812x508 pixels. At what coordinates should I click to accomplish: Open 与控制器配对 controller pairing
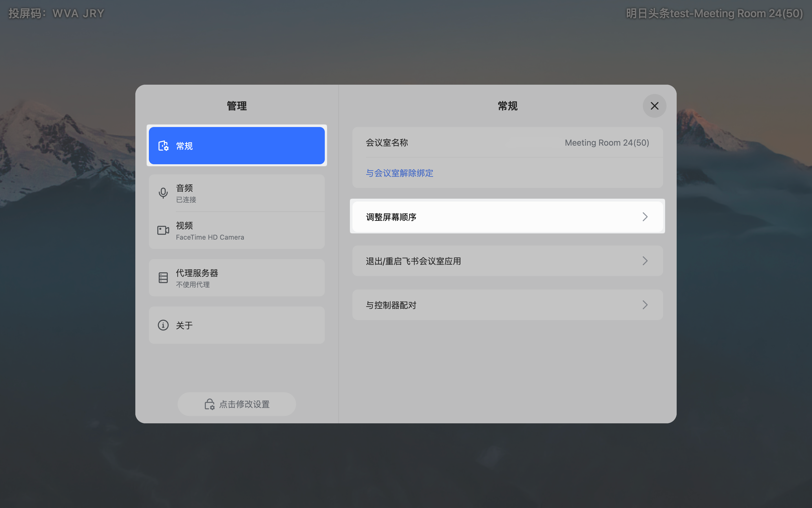pyautogui.click(x=507, y=305)
